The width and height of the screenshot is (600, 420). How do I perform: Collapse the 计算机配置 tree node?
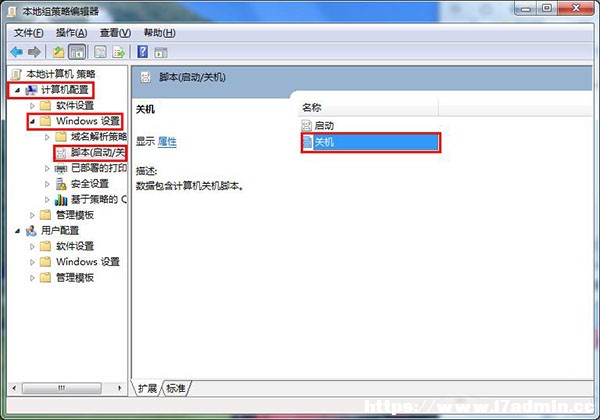click(17, 90)
